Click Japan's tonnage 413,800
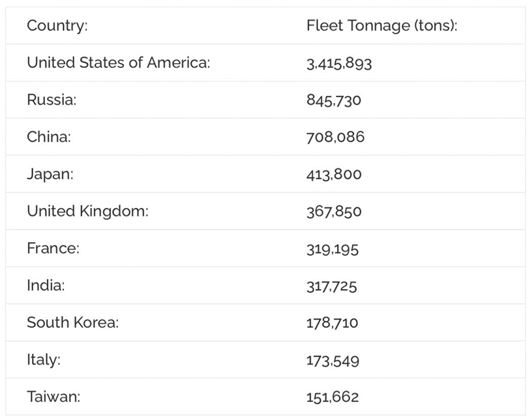 point(334,174)
